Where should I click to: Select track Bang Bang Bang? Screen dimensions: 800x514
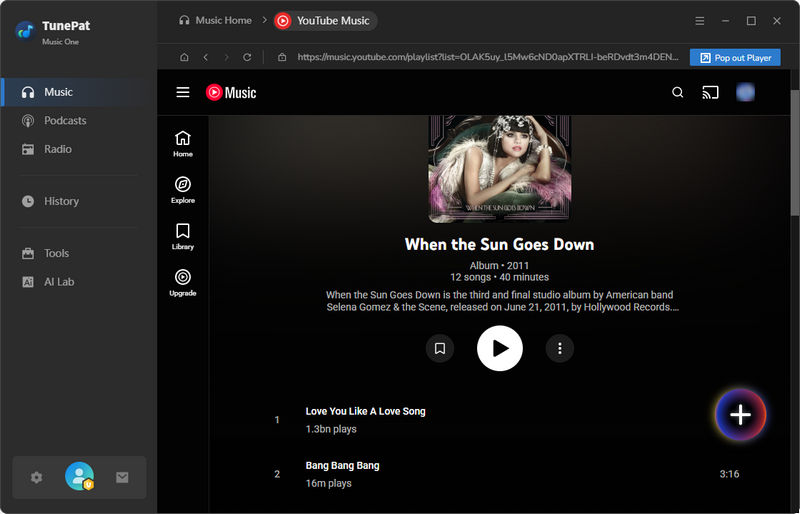click(x=342, y=466)
